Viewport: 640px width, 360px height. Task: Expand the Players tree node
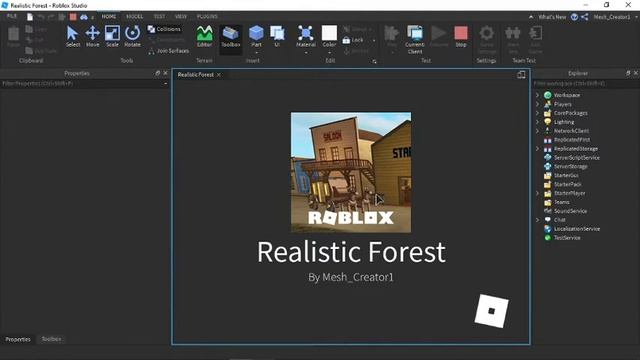538,104
